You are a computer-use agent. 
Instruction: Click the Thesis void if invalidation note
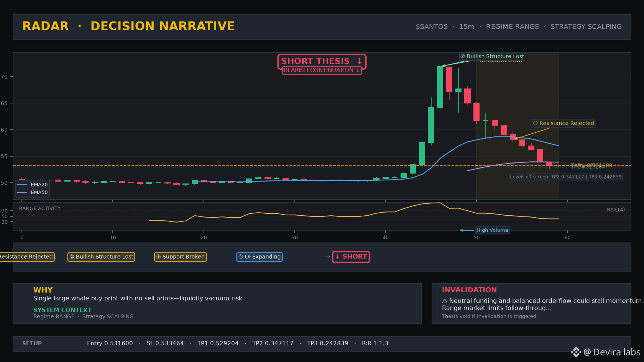point(490,316)
